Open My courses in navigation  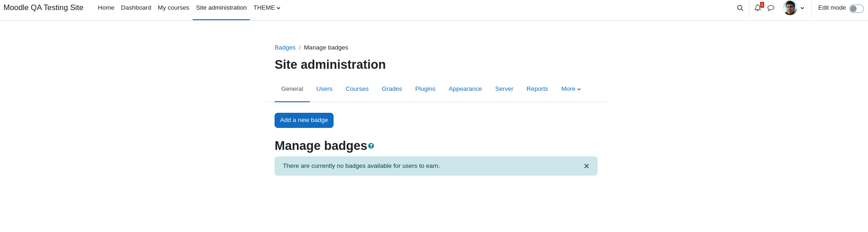(x=173, y=8)
